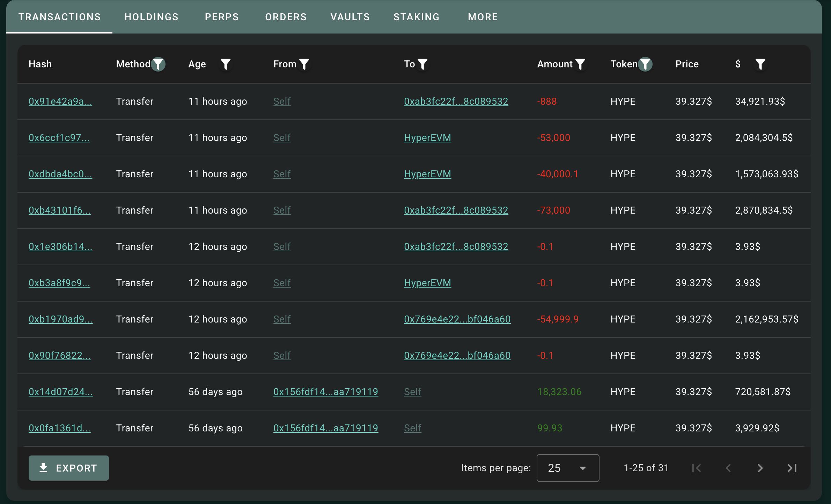
Task: Expand the items per page dropdown
Action: pyautogui.click(x=568, y=468)
